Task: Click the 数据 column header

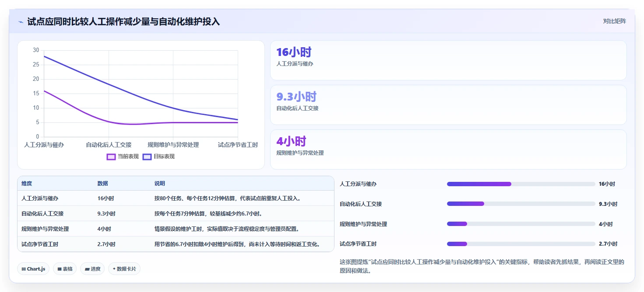Action: (x=102, y=184)
